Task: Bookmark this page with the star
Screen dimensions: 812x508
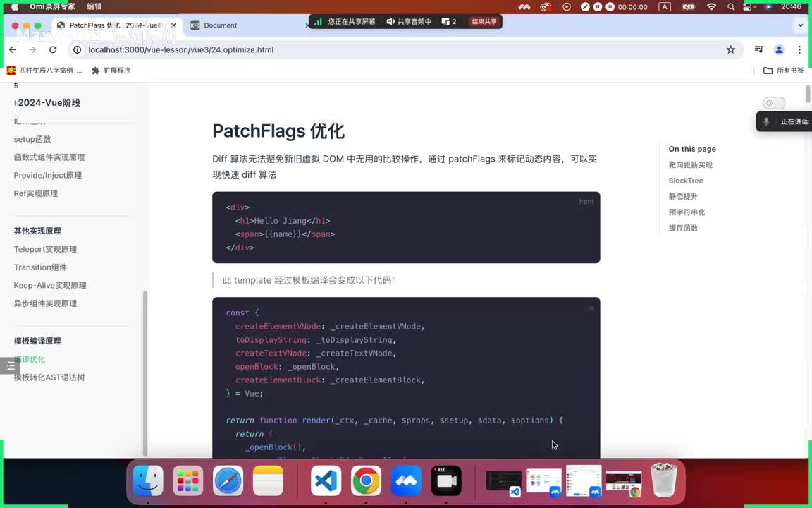Action: point(731,50)
